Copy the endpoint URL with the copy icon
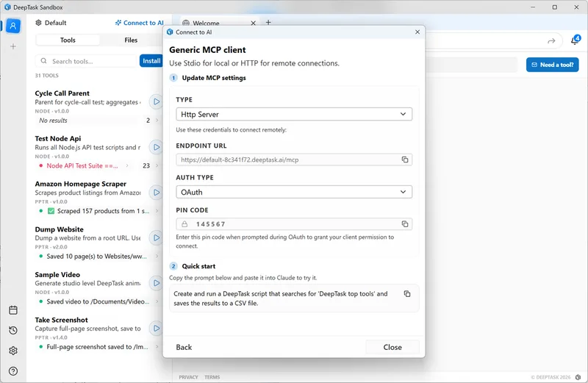The width and height of the screenshot is (588, 383). (x=404, y=160)
